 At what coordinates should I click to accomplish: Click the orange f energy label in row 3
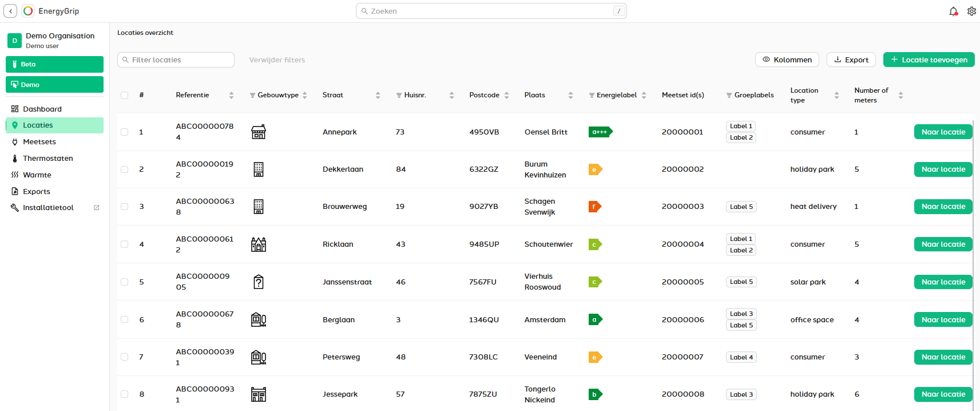(594, 207)
